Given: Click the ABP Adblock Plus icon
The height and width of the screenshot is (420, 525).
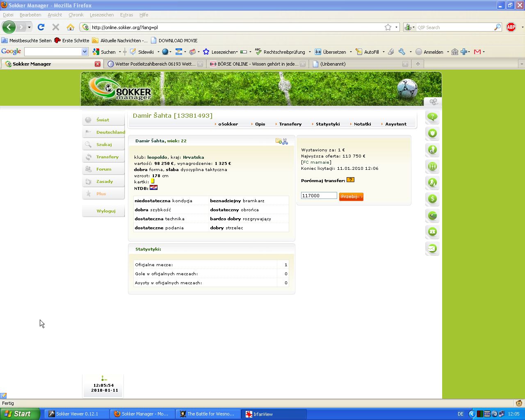Looking at the screenshot, I should tap(511, 27).
